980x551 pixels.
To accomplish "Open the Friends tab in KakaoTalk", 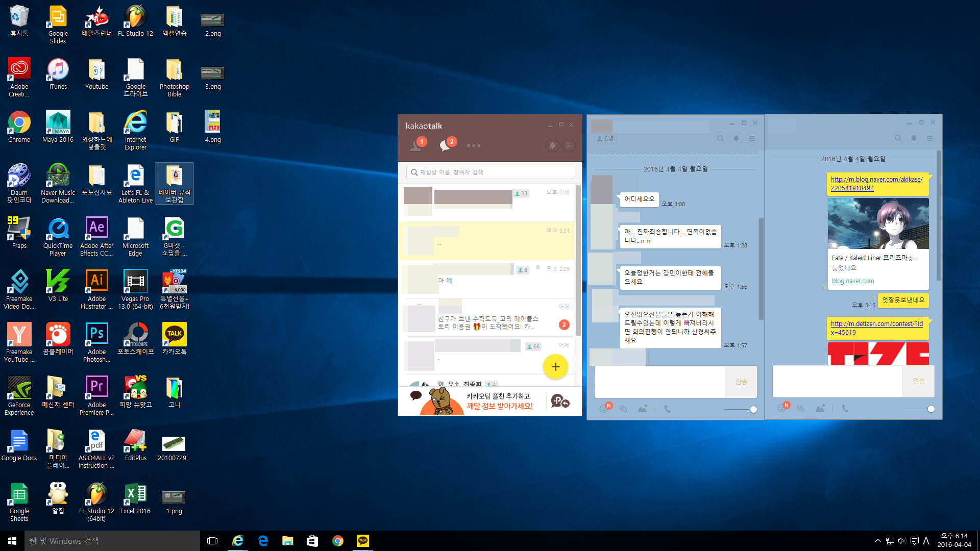I will tap(416, 145).
